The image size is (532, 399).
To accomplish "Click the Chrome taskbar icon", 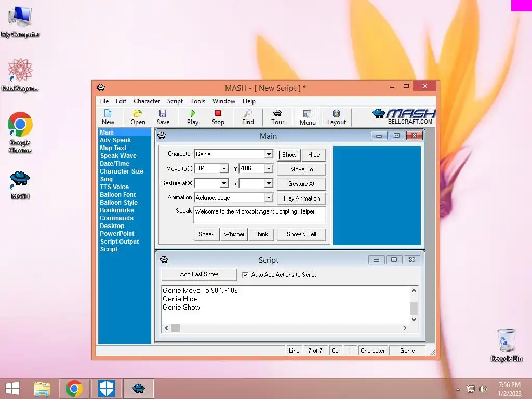I will coord(74,389).
